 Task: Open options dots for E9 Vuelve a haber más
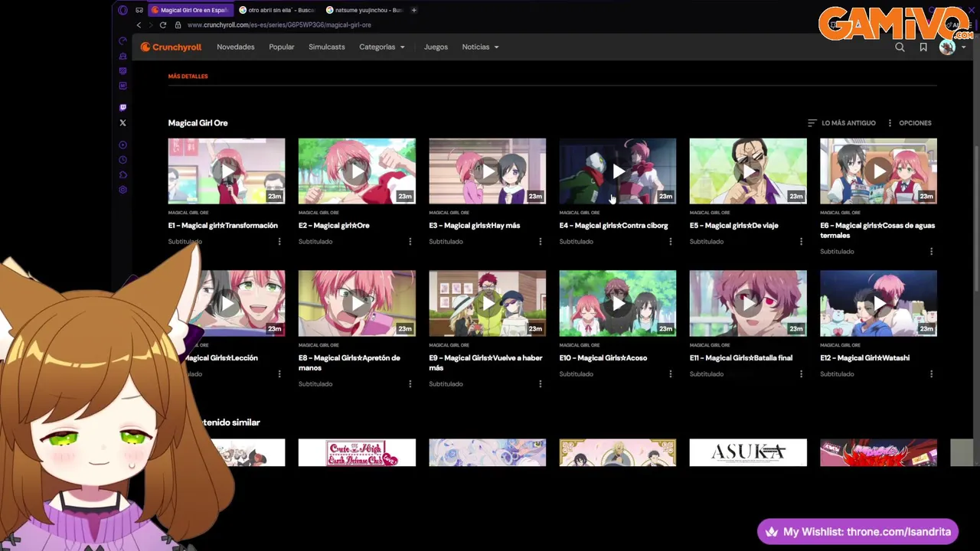541,384
